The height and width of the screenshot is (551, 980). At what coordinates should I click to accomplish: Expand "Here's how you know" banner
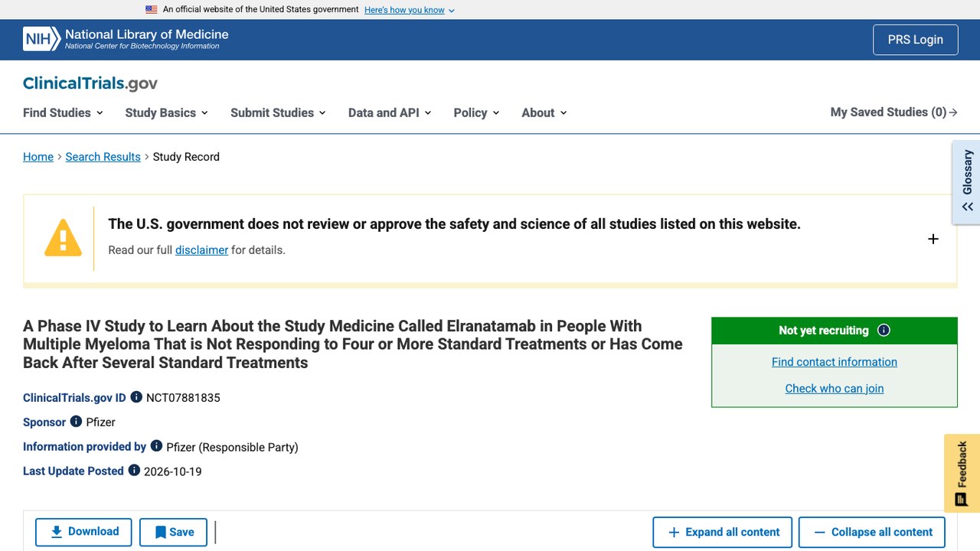pyautogui.click(x=410, y=10)
